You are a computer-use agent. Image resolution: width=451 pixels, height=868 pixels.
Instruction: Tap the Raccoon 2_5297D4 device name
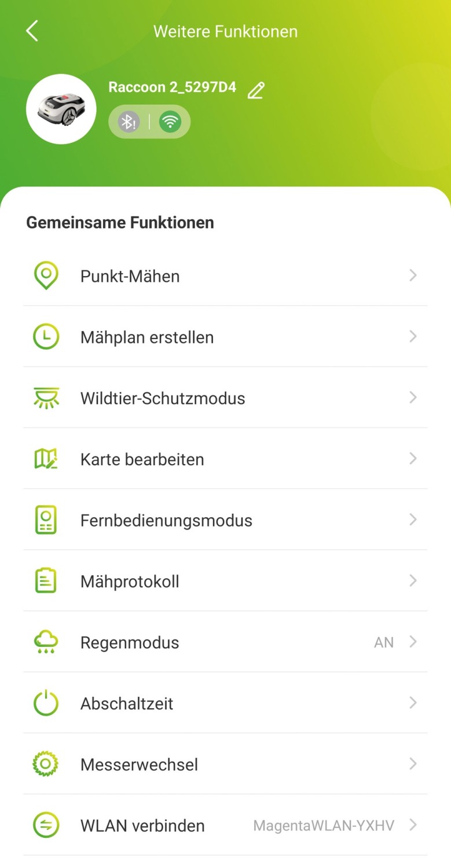pyautogui.click(x=172, y=87)
